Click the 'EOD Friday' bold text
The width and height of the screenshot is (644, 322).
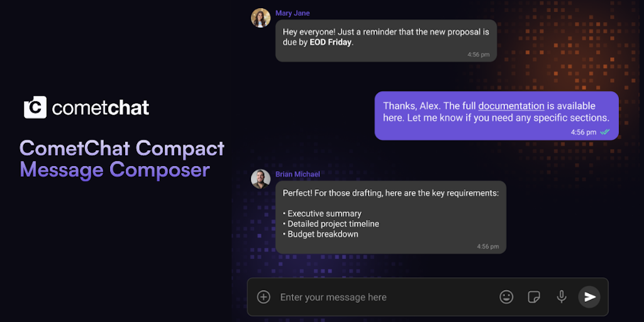pos(331,43)
